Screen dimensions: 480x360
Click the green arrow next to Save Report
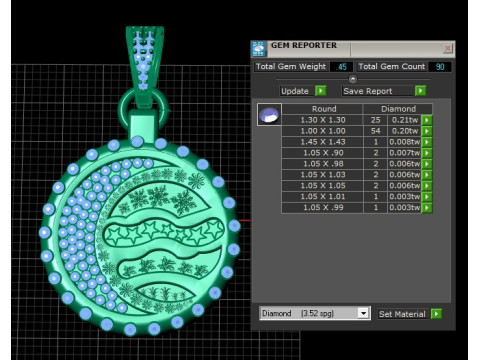tap(420, 91)
